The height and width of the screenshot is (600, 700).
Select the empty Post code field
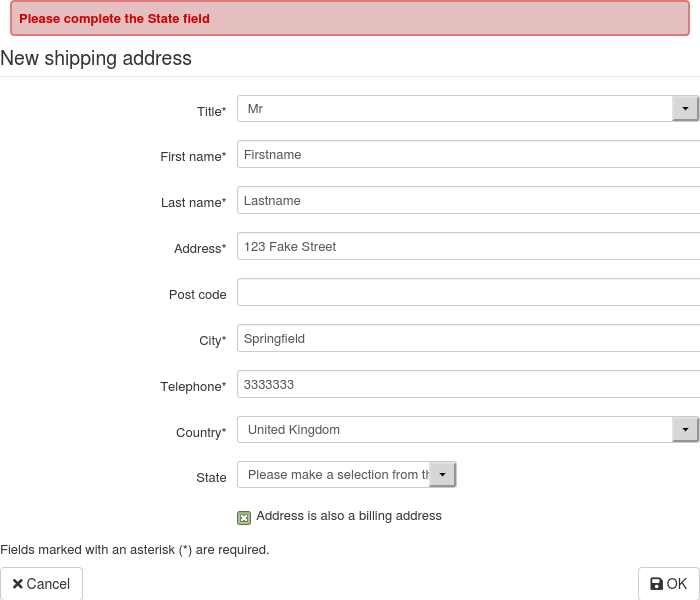(x=468, y=293)
